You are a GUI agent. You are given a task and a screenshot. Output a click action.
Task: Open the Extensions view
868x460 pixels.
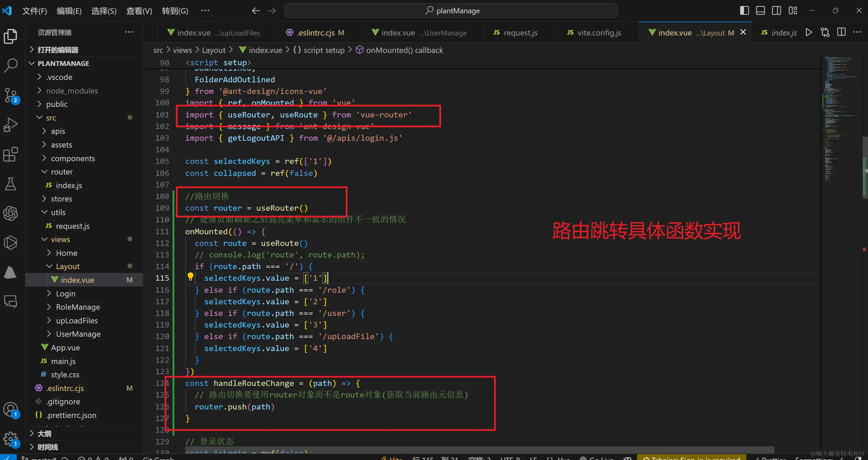tap(11, 154)
